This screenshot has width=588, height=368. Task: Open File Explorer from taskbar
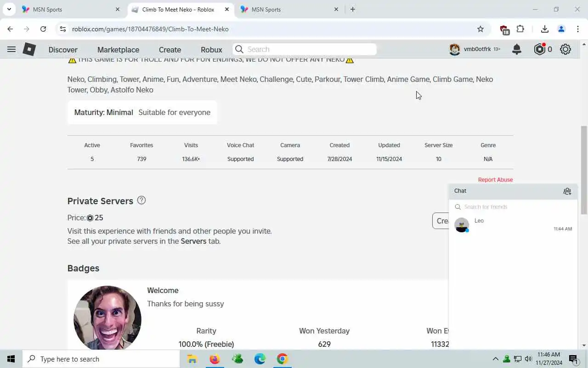coord(192,359)
